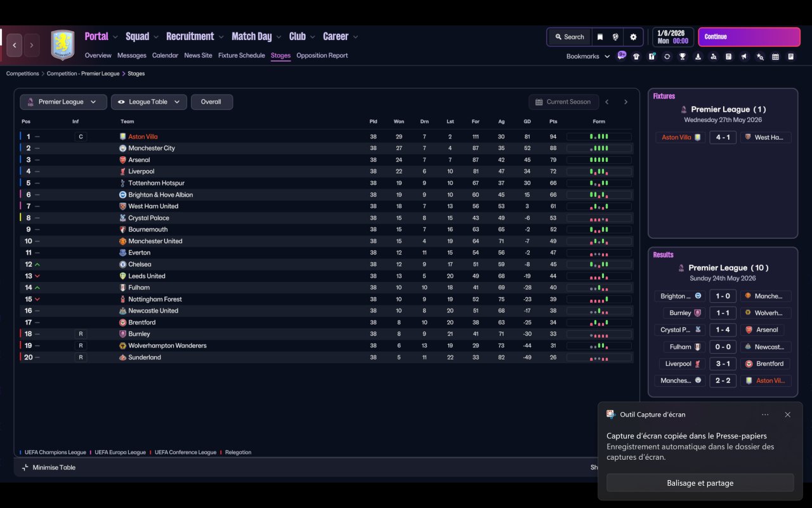Expand the Bookmarks dropdown
812x508 pixels.
click(588, 56)
